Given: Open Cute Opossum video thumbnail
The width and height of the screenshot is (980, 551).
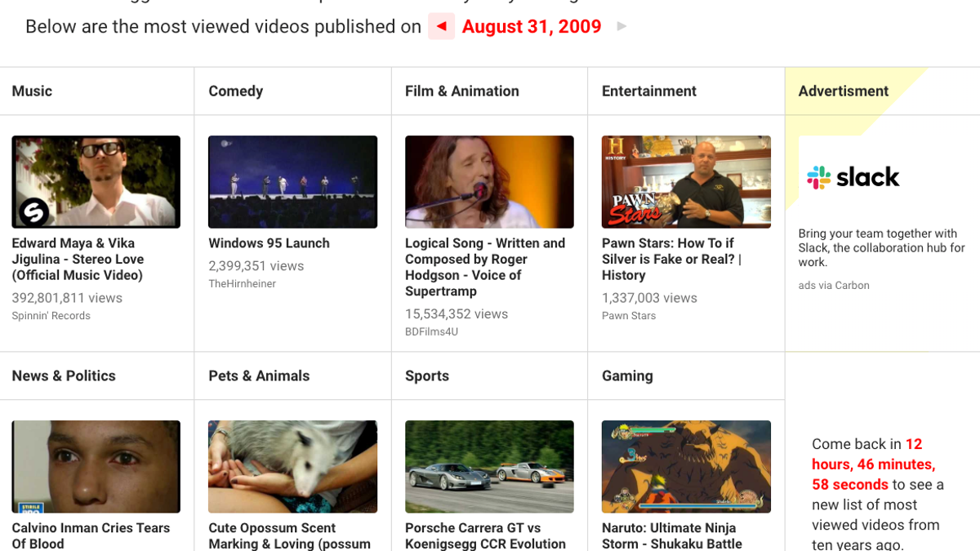Looking at the screenshot, I should click(292, 466).
